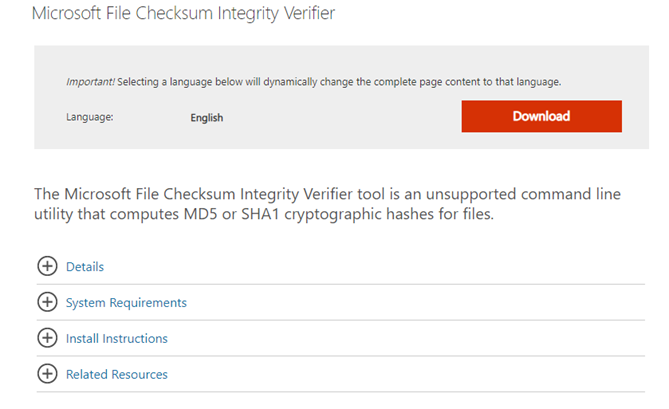Expand the Install Instructions plus icon
Viewport: 669px width, 409px height.
(47, 338)
